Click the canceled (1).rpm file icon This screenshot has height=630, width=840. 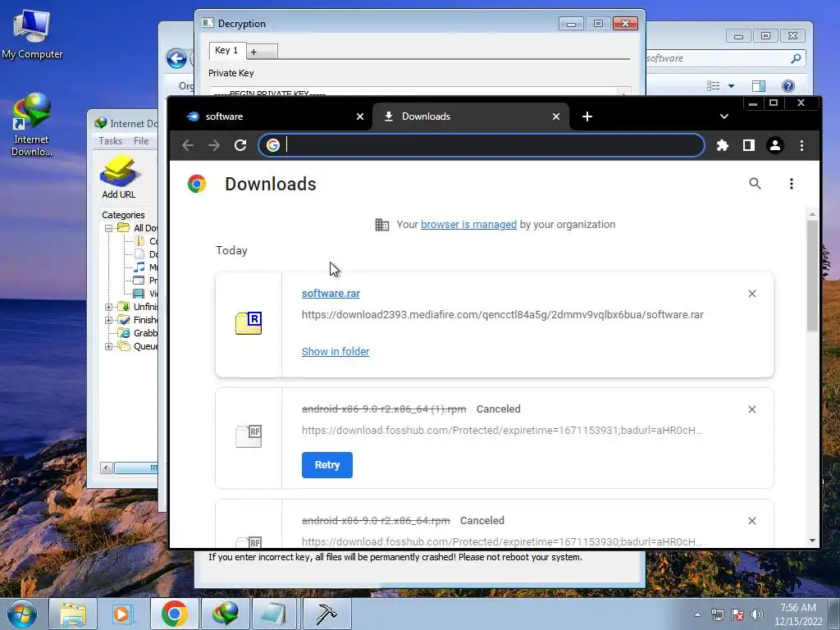[x=249, y=436]
